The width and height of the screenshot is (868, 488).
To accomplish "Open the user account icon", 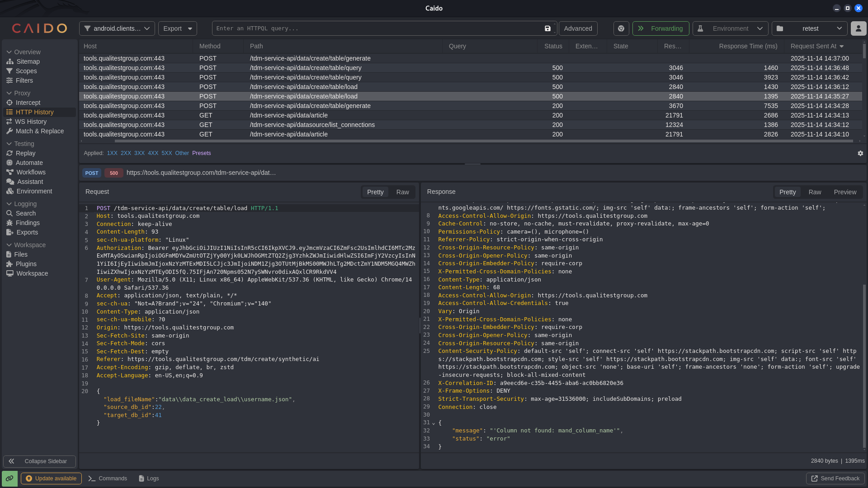I will [x=858, y=28].
